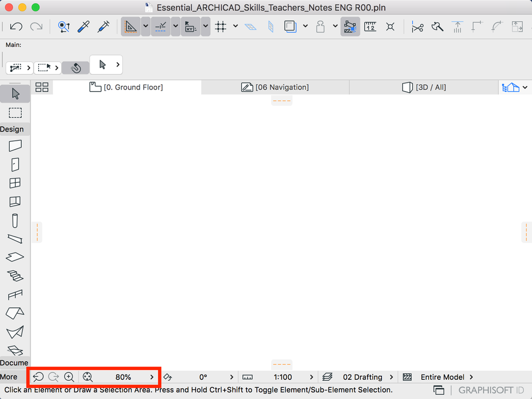Open Snap Guides options dropdown

(175, 26)
